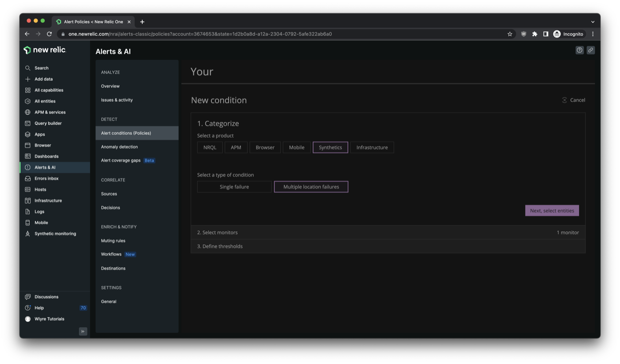Copy permalink with the link icon

pos(590,50)
